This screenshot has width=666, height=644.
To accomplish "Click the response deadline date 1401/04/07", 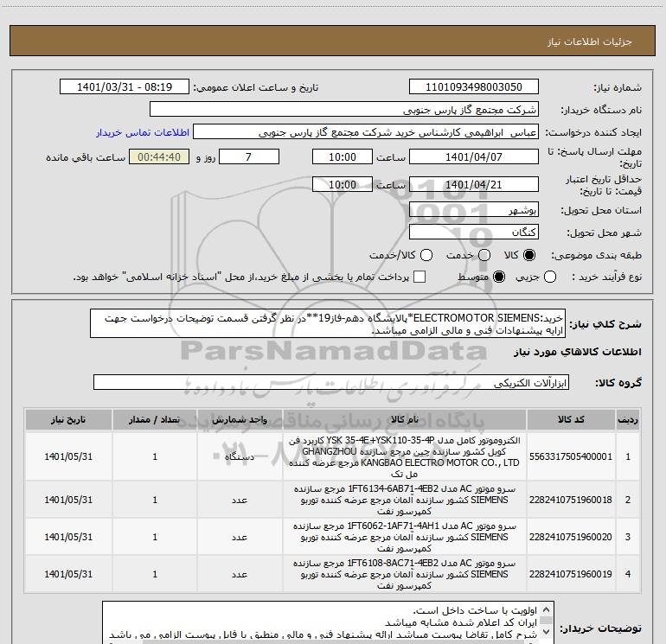I will pos(474,157).
